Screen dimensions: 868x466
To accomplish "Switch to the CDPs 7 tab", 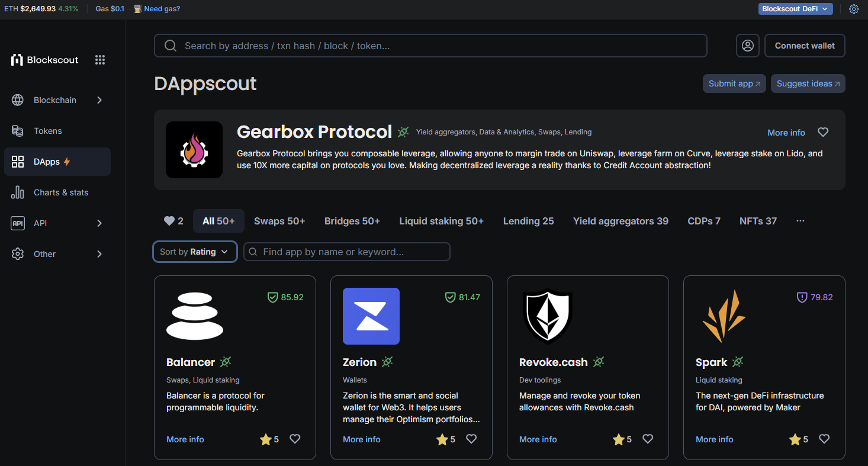I will [704, 221].
